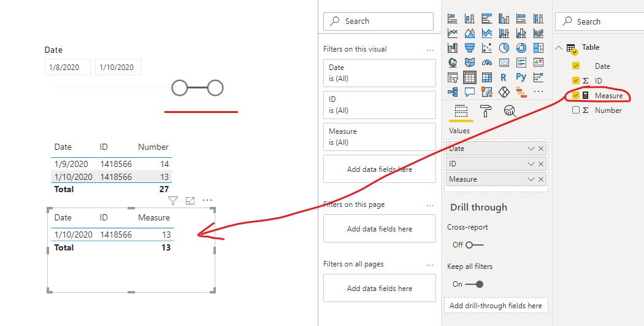The height and width of the screenshot is (326, 644).
Task: Expand the Date is (All) filter card
Action: click(380, 73)
